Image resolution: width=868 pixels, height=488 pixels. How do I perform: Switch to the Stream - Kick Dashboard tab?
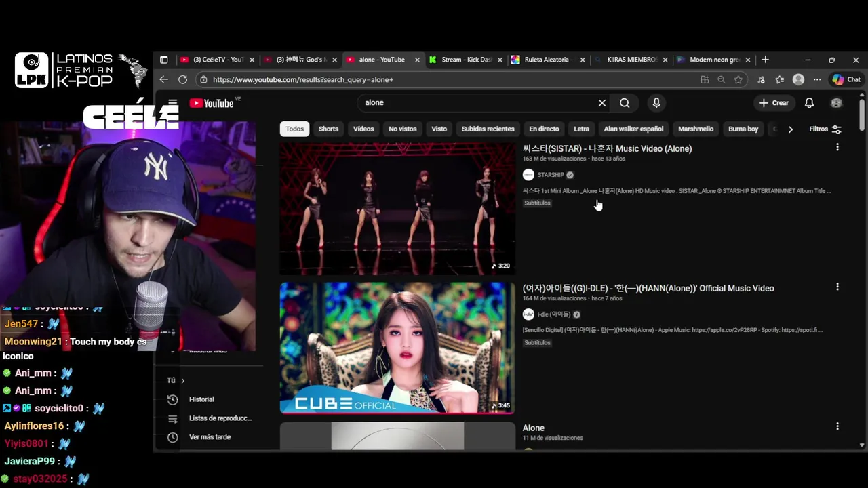point(466,60)
